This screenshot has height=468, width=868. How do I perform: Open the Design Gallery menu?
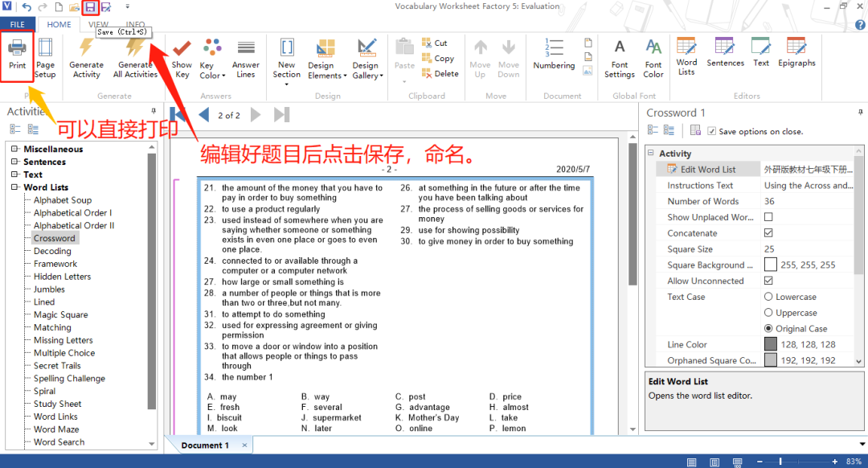(x=367, y=60)
